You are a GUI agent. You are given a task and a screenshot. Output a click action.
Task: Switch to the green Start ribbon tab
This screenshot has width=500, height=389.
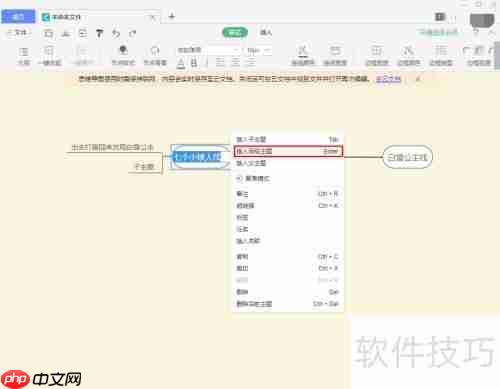click(x=235, y=32)
